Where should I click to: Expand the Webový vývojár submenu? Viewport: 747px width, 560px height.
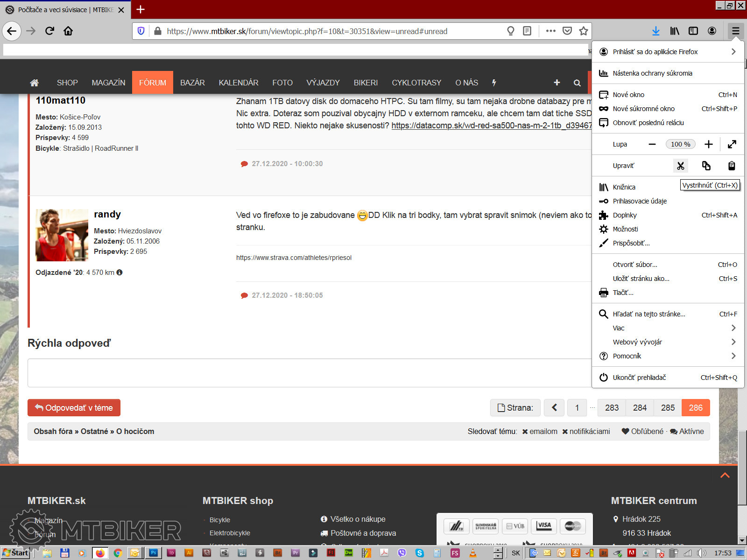point(668,342)
